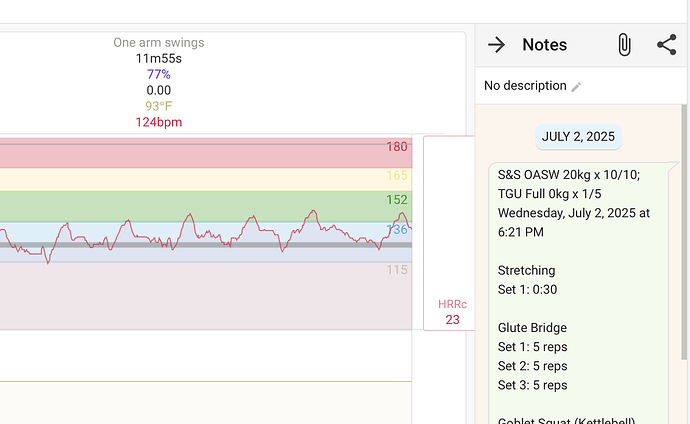Click the pencil icon to edit description
Image resolution: width=690 pixels, height=424 pixels.
(576, 87)
